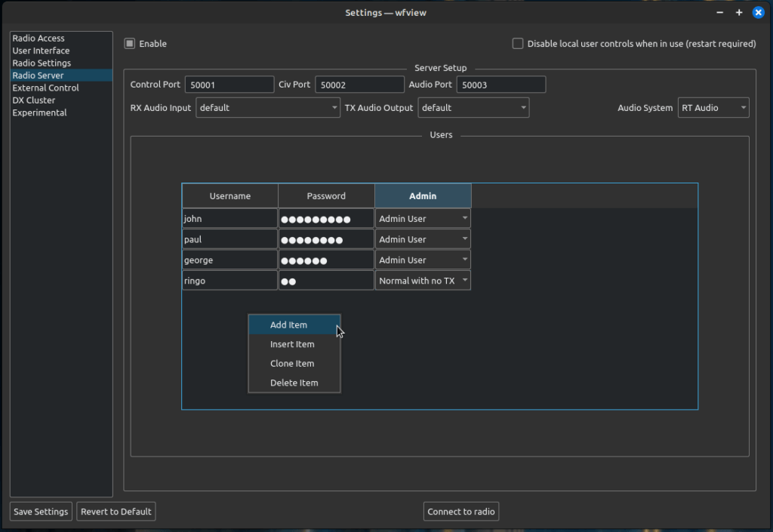Go to External Control section
Screen dimensions: 773x532
61,88
